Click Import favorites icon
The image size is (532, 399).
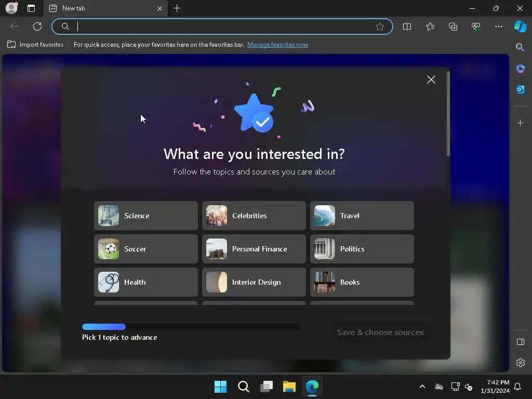[11, 45]
